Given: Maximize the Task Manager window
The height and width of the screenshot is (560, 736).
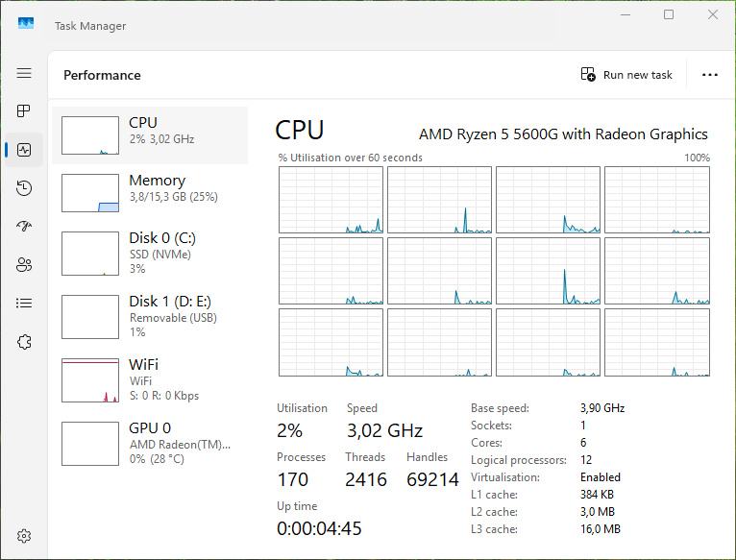Looking at the screenshot, I should click(669, 14).
